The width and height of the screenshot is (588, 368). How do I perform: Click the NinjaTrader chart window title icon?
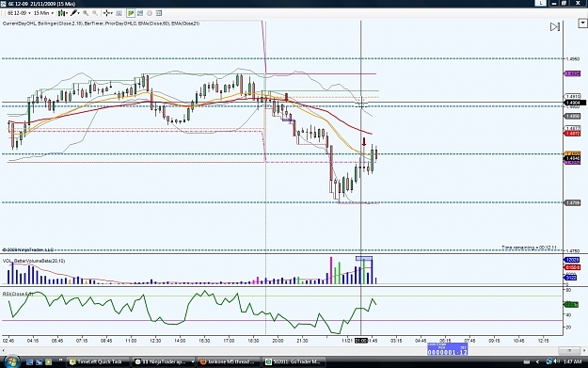pyautogui.click(x=4, y=4)
